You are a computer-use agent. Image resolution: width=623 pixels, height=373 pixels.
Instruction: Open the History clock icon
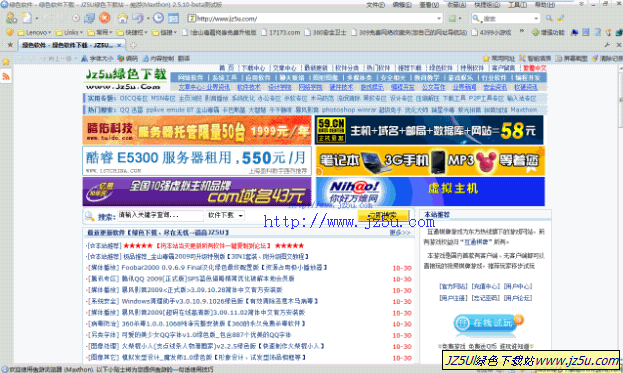pyautogui.click(x=158, y=18)
